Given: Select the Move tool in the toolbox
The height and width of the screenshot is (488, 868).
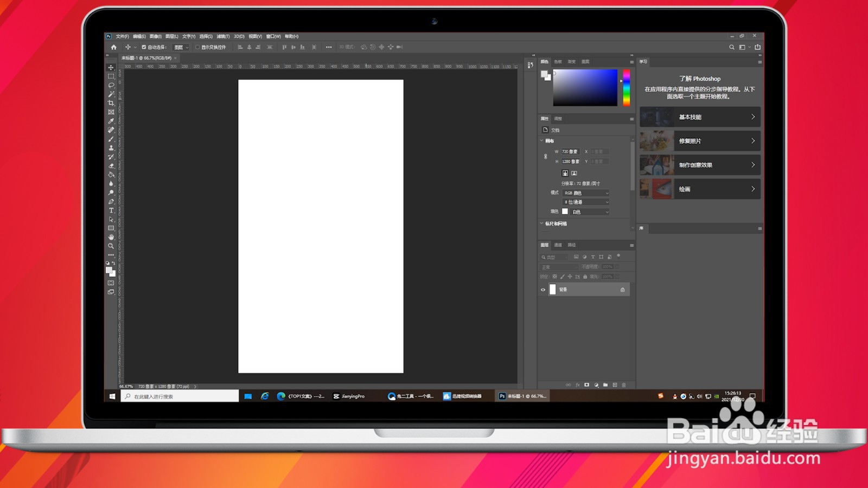Looking at the screenshot, I should tap(111, 68).
